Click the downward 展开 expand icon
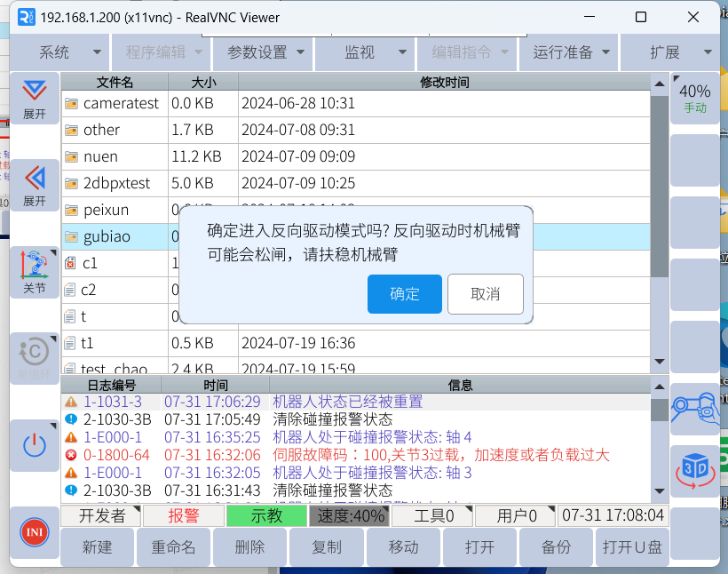 pyautogui.click(x=35, y=99)
